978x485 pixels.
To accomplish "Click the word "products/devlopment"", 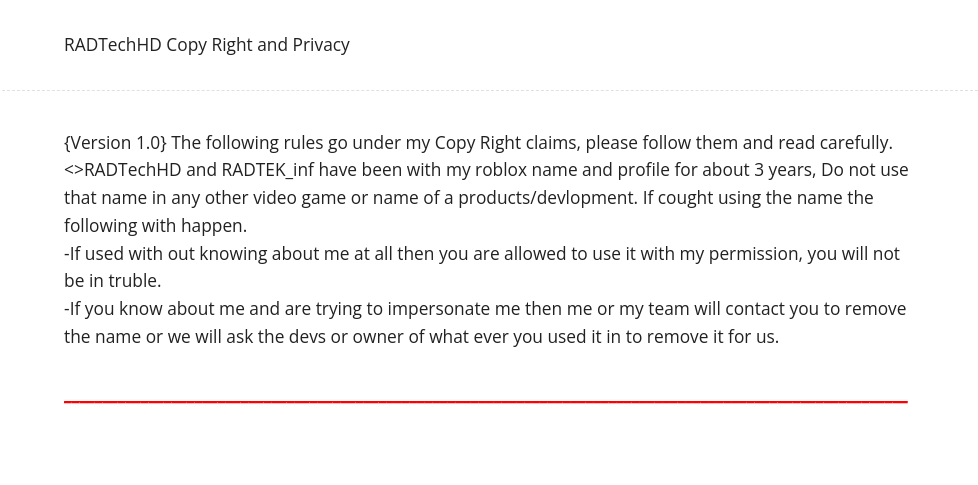I will tap(547, 198).
